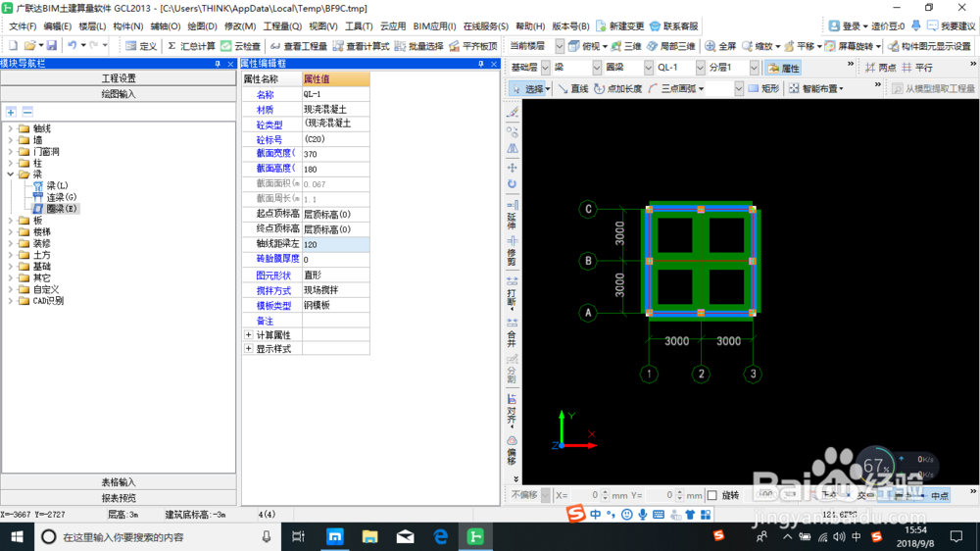Choose 两点 two-point axis tool
This screenshot has height=551, width=980.
point(881,68)
